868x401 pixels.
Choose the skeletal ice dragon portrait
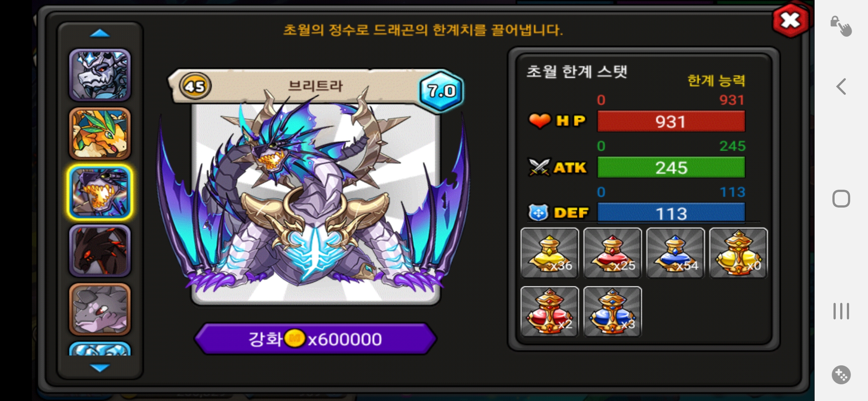pos(100,75)
